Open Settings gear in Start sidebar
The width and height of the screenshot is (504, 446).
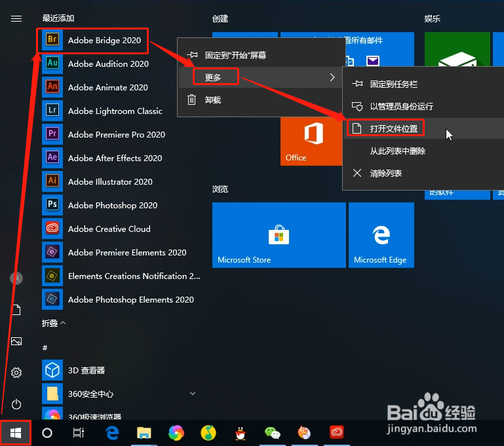(16, 373)
